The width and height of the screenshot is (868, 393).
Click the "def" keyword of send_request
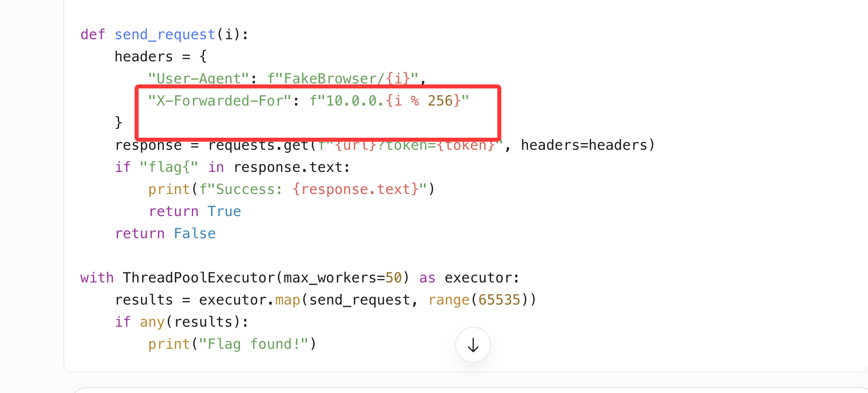click(x=93, y=35)
